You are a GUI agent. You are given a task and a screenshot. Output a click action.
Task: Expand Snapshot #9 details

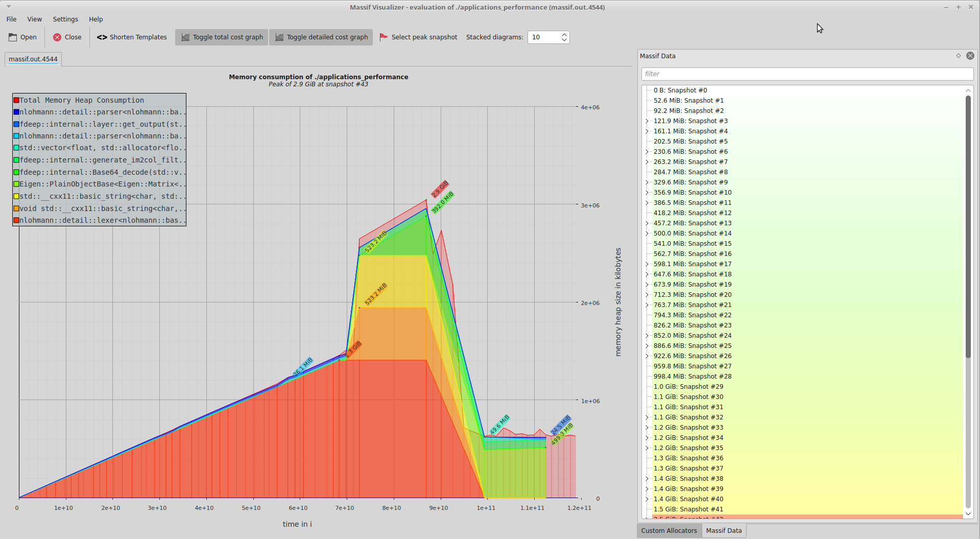point(647,182)
